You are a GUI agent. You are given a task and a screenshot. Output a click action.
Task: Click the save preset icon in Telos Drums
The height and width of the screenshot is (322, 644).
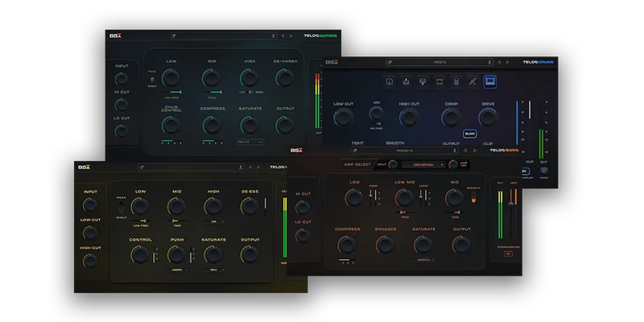pos(489,63)
